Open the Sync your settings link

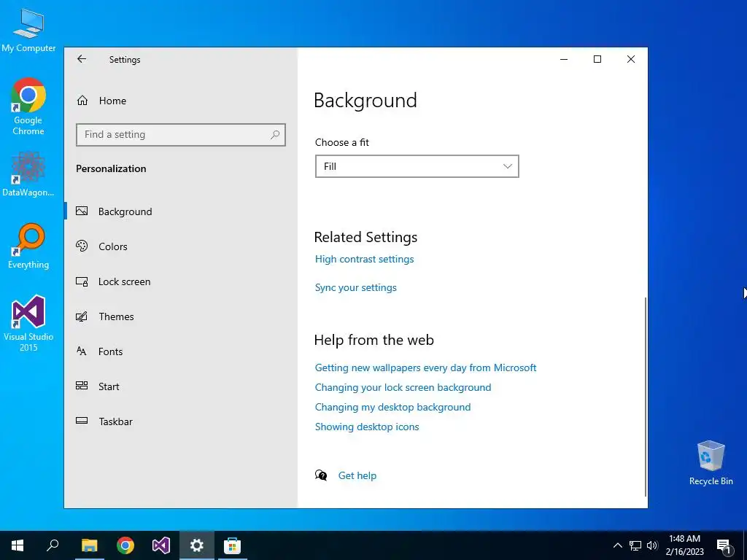[355, 287]
